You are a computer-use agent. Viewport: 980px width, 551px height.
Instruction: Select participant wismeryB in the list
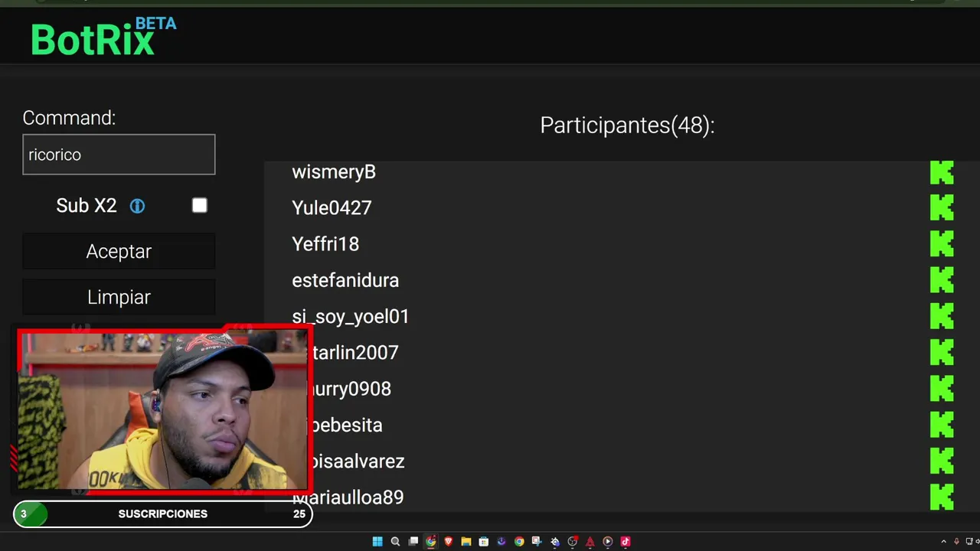click(334, 172)
